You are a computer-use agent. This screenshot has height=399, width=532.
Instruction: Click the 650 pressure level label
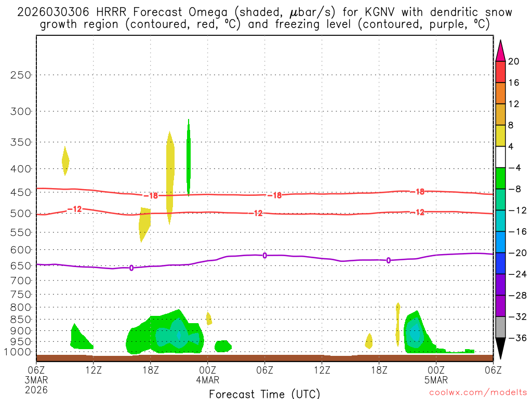tap(21, 265)
